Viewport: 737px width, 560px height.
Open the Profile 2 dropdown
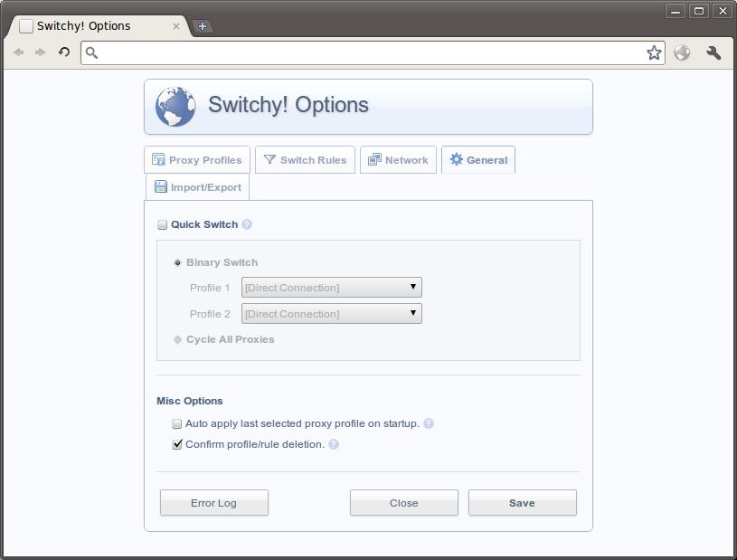(x=331, y=314)
